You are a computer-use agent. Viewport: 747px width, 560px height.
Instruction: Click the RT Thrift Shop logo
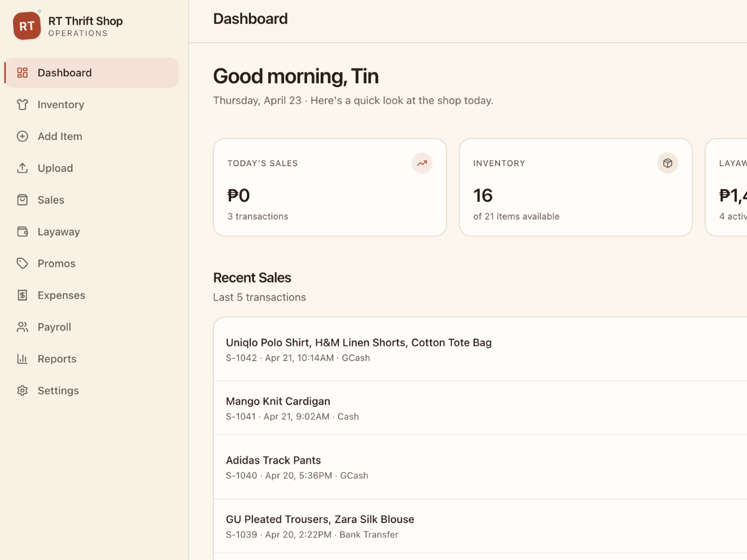pyautogui.click(x=26, y=26)
